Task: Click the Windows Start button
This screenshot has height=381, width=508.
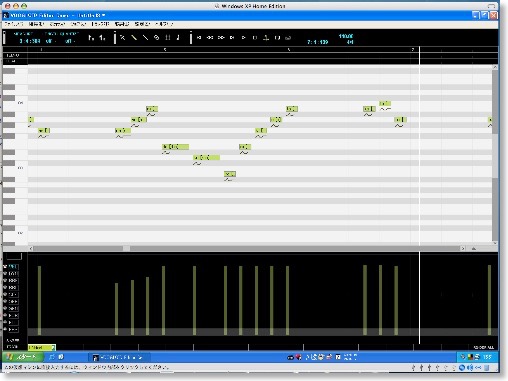Action: 23,357
